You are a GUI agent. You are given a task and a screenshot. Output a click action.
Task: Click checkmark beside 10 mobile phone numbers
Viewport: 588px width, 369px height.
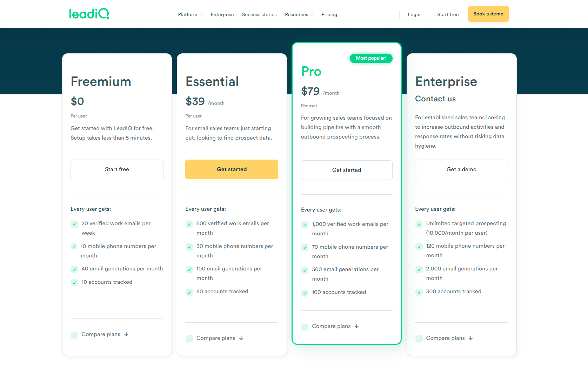(x=74, y=246)
